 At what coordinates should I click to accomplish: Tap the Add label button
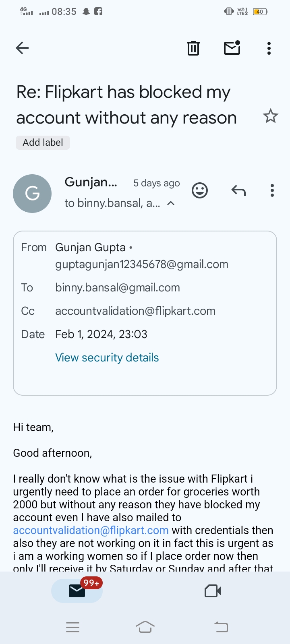pyautogui.click(x=43, y=142)
